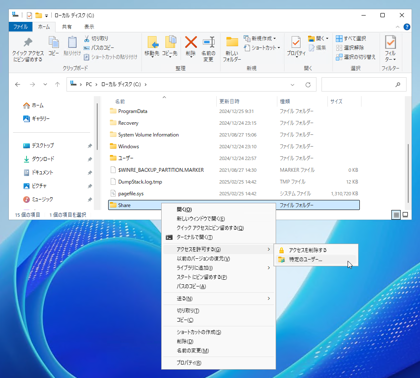Select Downloads (ダウンロード) in the navigation pane
Image resolution: width=420 pixels, height=378 pixels.
click(x=39, y=159)
